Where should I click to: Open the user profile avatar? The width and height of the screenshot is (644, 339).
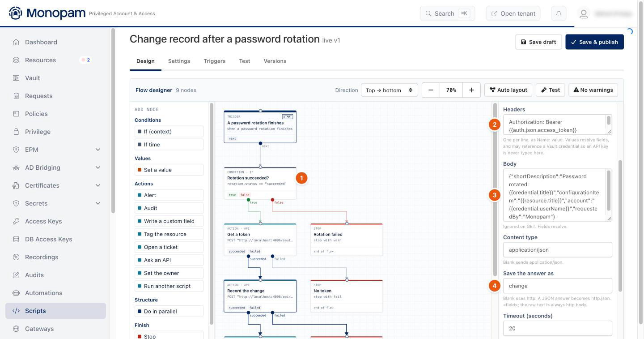[584, 13]
